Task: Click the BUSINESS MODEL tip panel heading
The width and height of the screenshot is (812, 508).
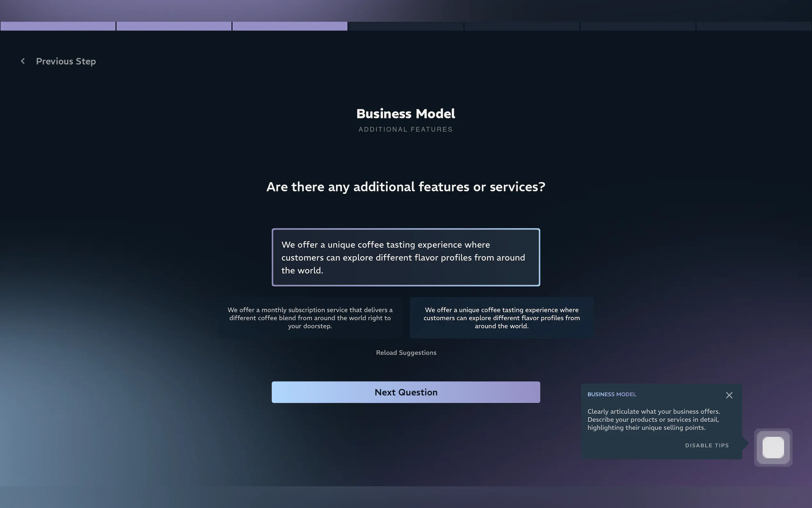Action: [x=611, y=394]
